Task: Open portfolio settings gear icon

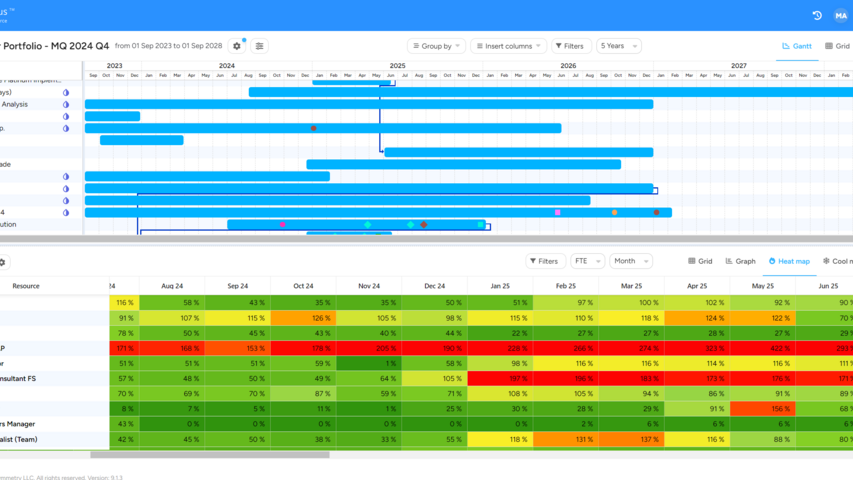Action: click(x=237, y=46)
